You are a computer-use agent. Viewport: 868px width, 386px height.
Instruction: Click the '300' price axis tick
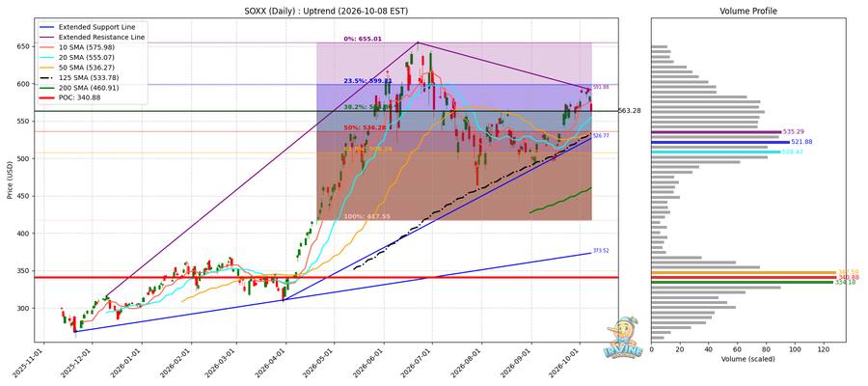point(24,309)
